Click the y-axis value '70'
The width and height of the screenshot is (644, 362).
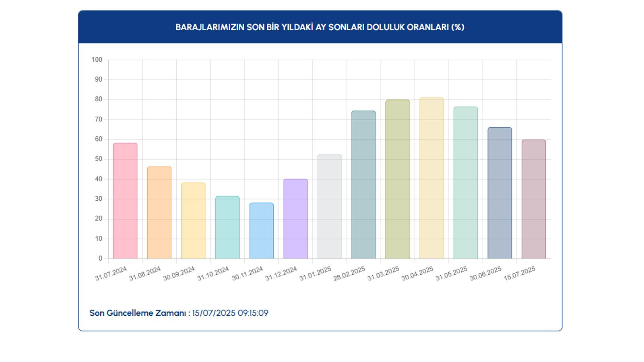(x=99, y=119)
